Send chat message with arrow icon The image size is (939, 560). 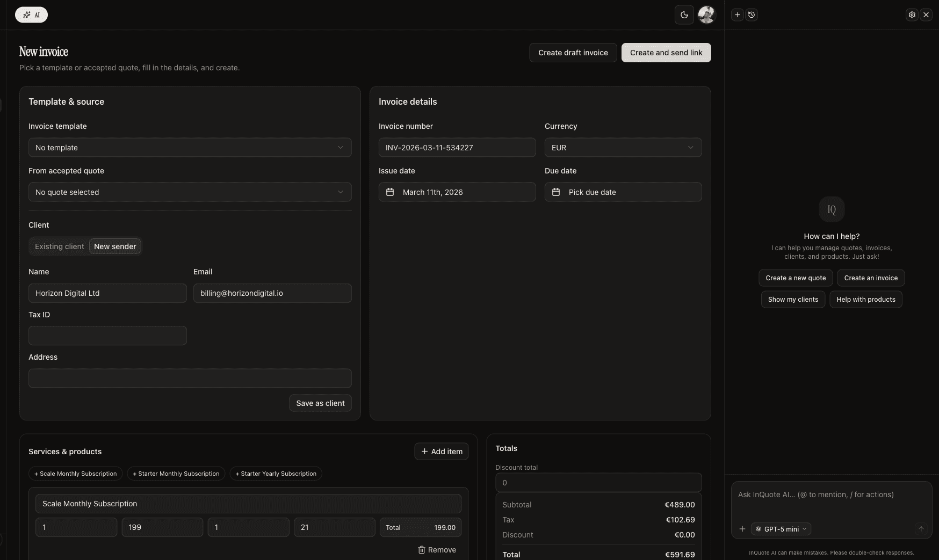tap(921, 529)
